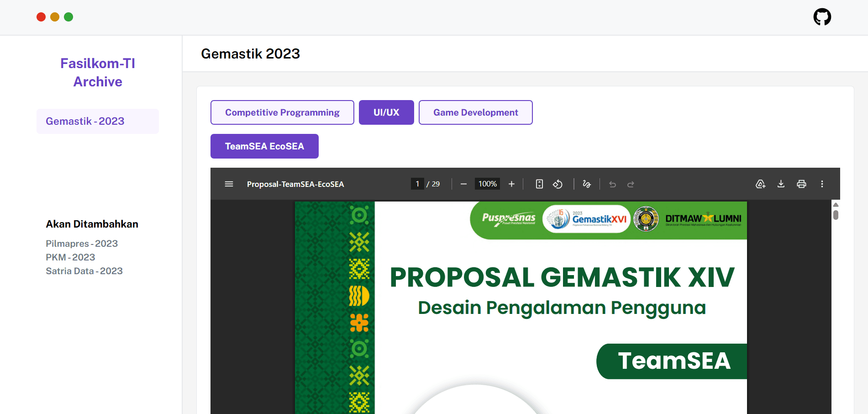
Task: Redo the PDF annotation
Action: [x=631, y=184]
